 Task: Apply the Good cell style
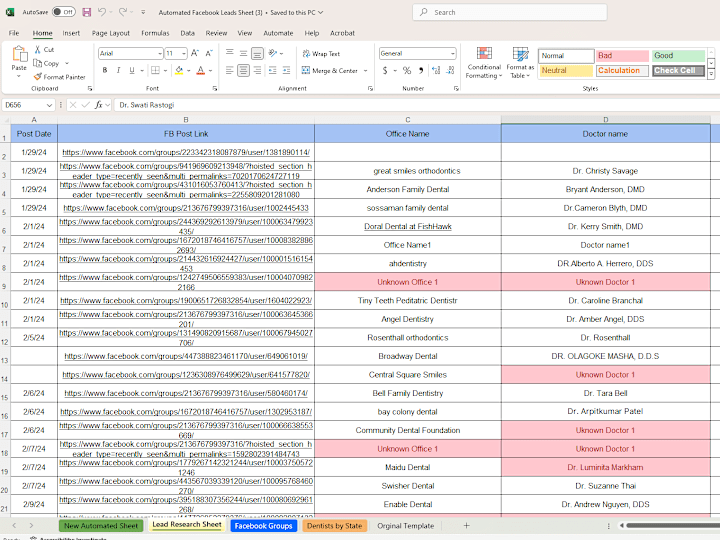[678, 56]
